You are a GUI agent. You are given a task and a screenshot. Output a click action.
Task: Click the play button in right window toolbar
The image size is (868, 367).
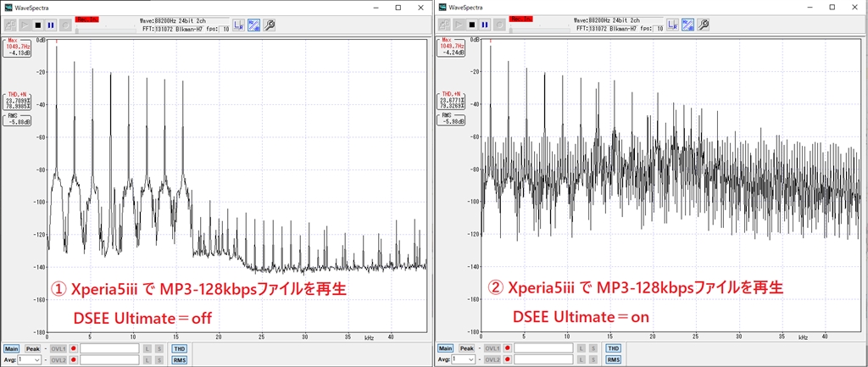click(459, 25)
